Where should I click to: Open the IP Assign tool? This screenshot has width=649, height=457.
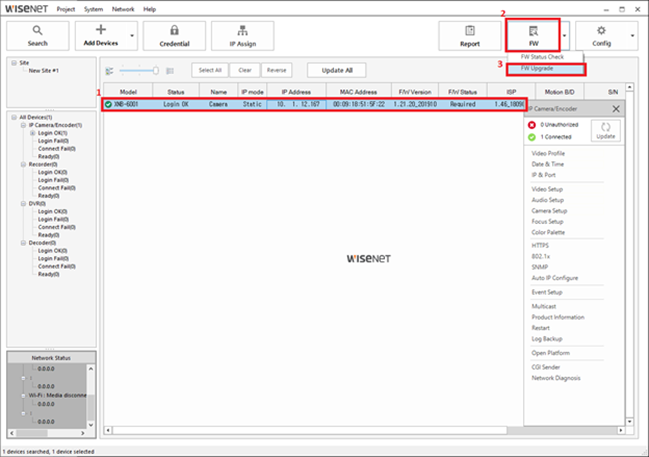[x=243, y=36]
